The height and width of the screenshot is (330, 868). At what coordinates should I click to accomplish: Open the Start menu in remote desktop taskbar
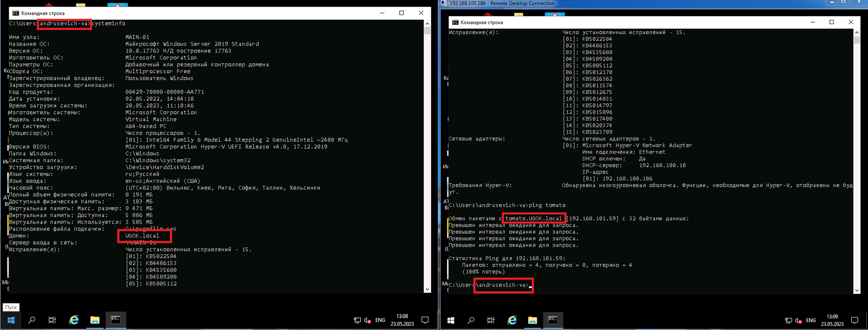(x=451, y=321)
